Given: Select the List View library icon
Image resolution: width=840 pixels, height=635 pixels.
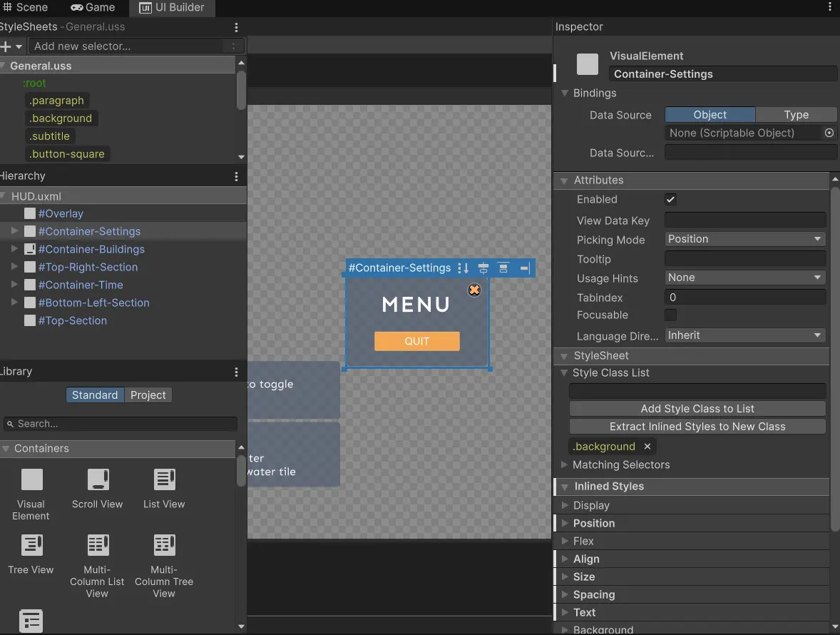Looking at the screenshot, I should (x=165, y=479).
